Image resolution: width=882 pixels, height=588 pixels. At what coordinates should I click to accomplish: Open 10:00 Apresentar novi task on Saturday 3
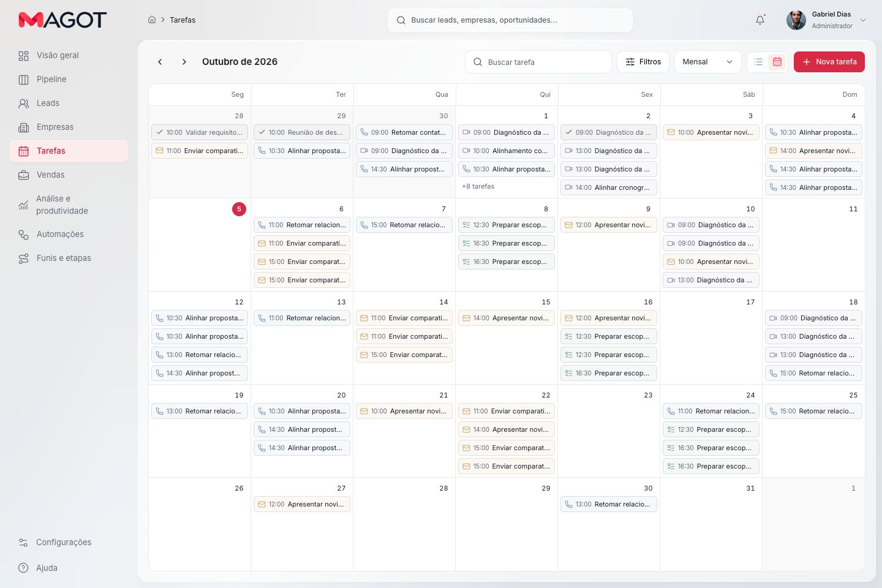click(711, 132)
